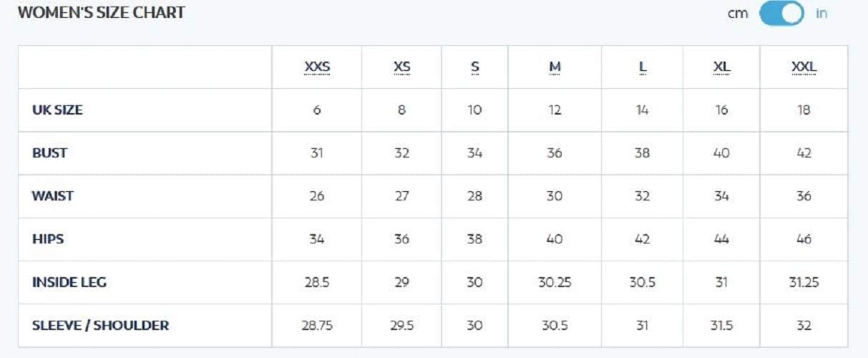
Task: Click the Women's Size Chart heading
Action: 101,13
